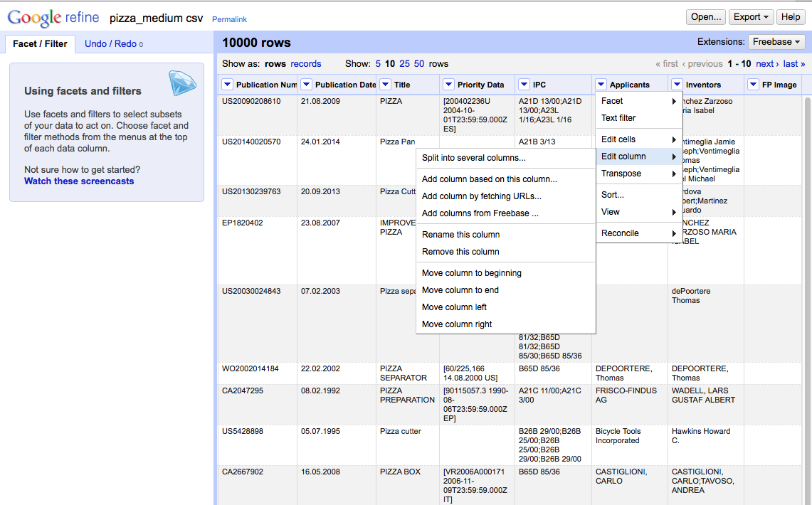The width and height of the screenshot is (812, 505).
Task: Open the project Permalink
Action: 229,19
